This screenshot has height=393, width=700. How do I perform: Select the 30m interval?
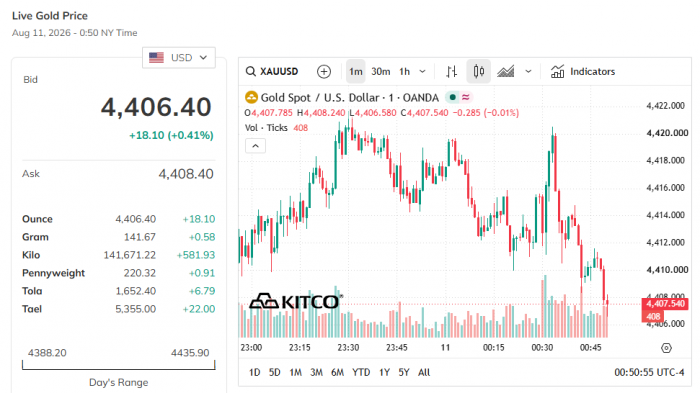point(381,71)
